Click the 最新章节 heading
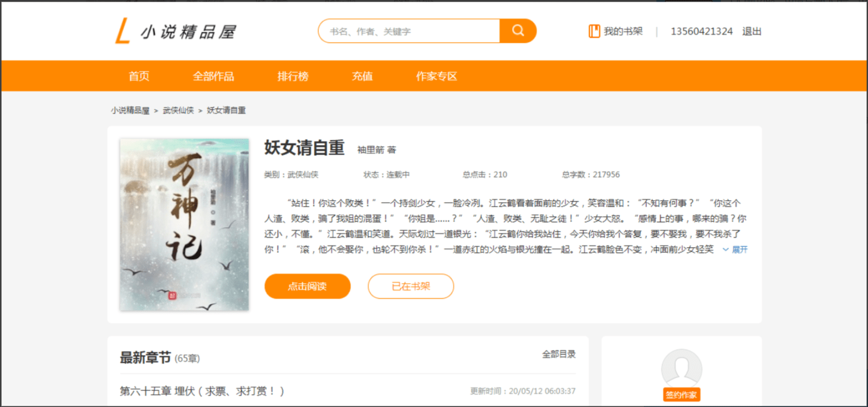The height and width of the screenshot is (407, 868). 145,358
